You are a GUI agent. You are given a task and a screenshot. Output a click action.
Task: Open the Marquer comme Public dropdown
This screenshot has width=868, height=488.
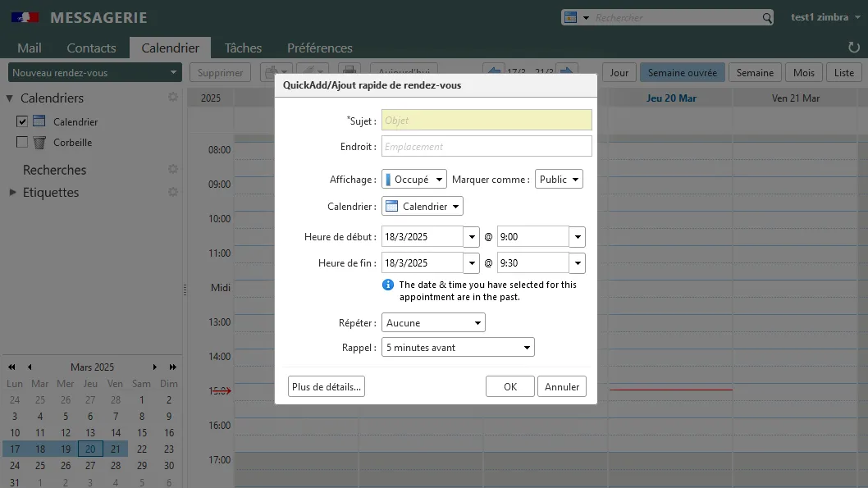pyautogui.click(x=559, y=180)
